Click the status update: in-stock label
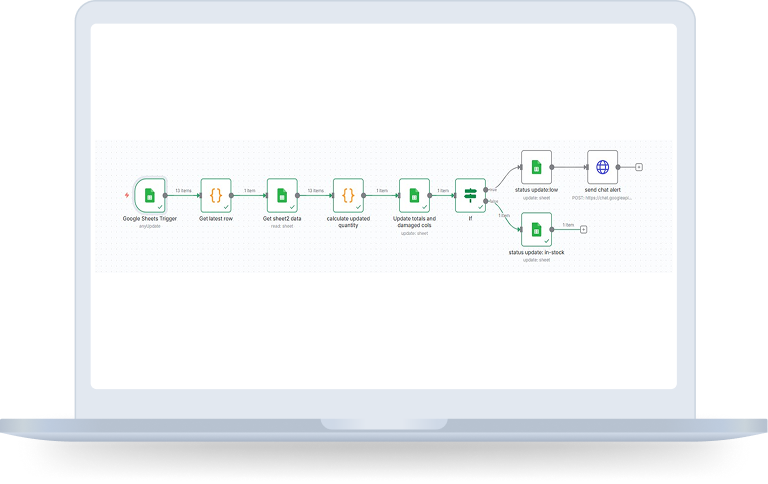768x484 pixels. (536, 253)
